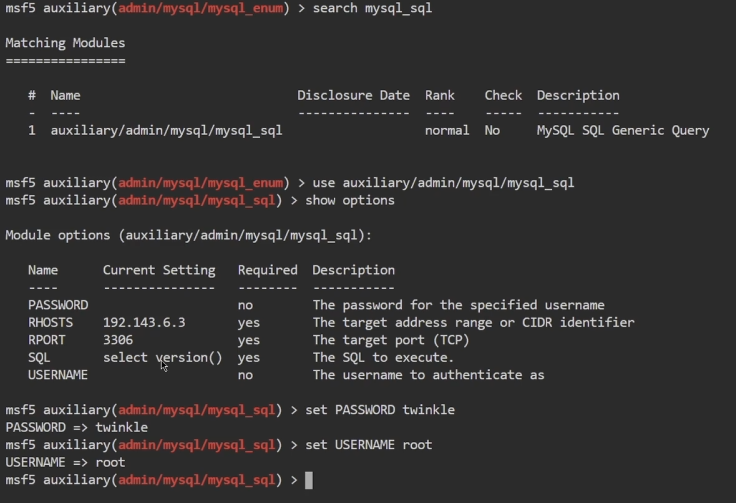The width and height of the screenshot is (736, 503).
Task: Click the 'Disclosure Date' column header
Action: [353, 95]
